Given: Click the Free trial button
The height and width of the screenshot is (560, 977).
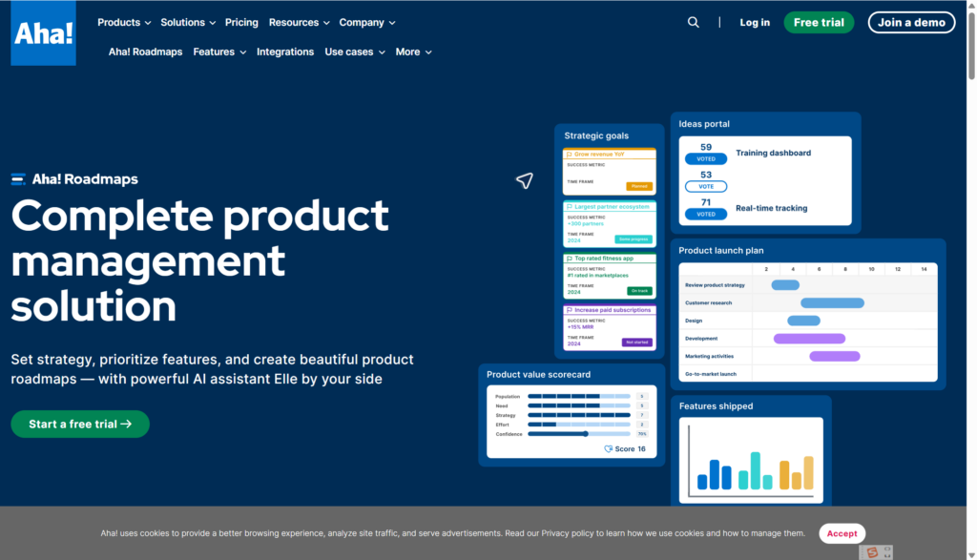Looking at the screenshot, I should [x=819, y=23].
